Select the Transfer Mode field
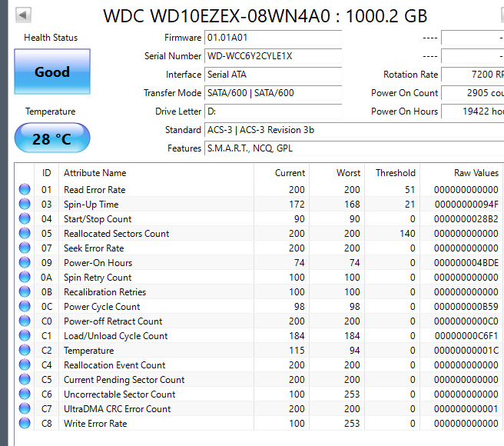The height and width of the screenshot is (446, 504). point(273,93)
